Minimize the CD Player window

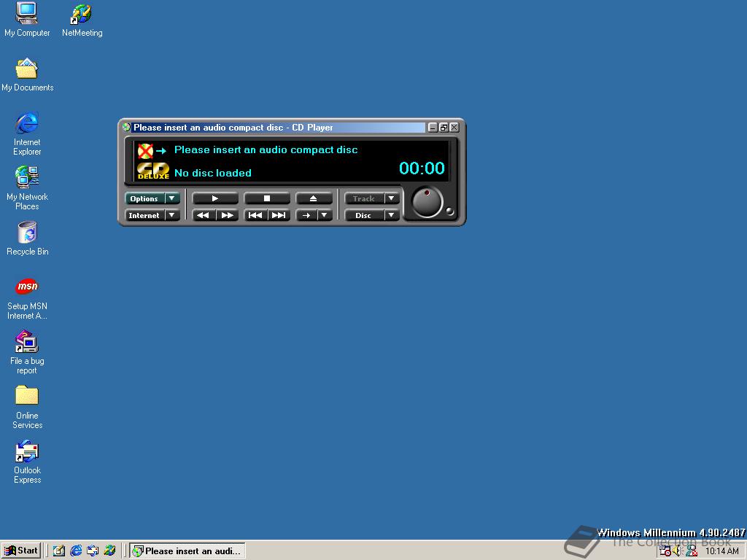(433, 127)
